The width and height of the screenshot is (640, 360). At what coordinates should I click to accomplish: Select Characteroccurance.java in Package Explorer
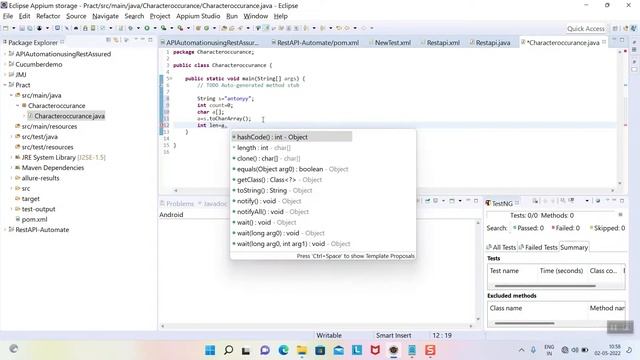click(69, 116)
